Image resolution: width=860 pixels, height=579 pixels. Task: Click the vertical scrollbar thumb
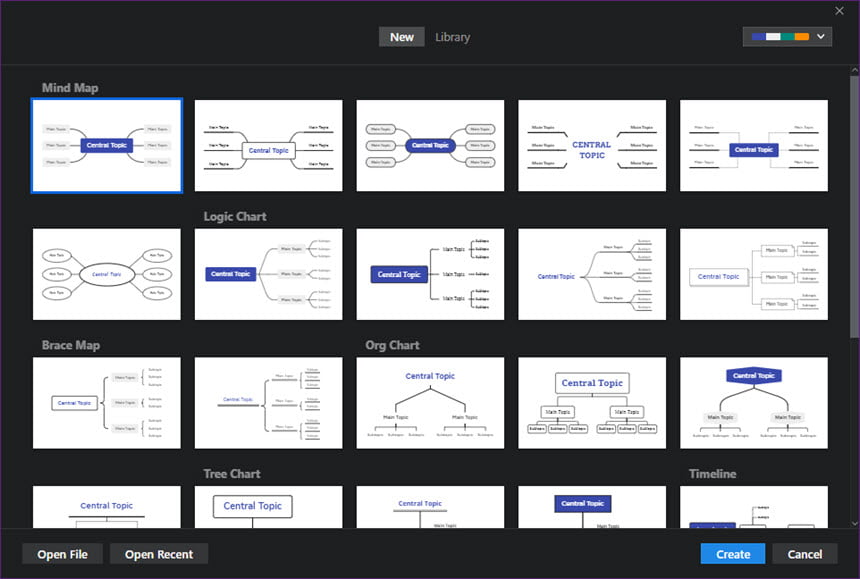[855, 207]
